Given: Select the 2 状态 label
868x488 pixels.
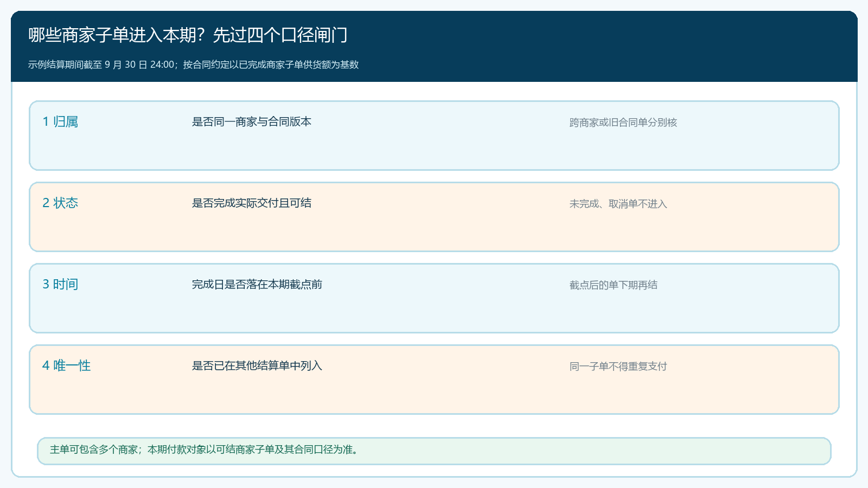Looking at the screenshot, I should 60,203.
